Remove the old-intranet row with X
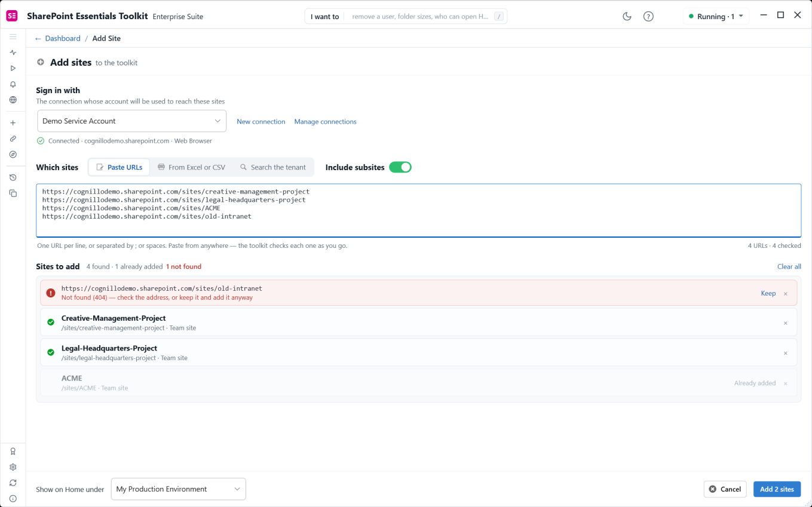812x507 pixels. (x=786, y=294)
